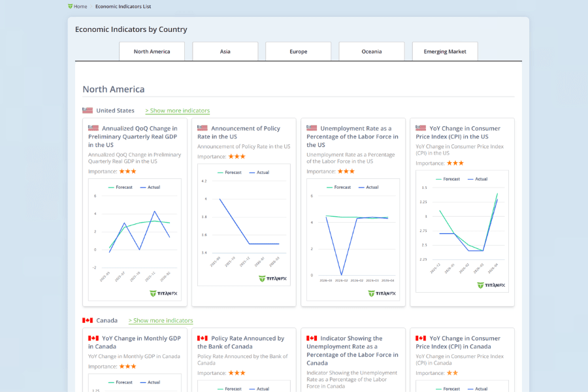This screenshot has height=392, width=588.
Task: Click importance stars on US Unemployment card
Action: 346,171
